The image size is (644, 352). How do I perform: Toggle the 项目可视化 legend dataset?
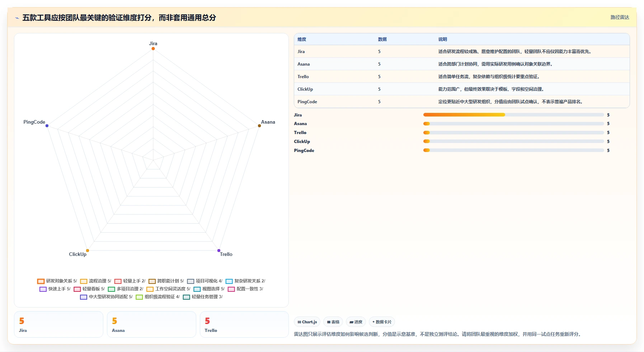[x=205, y=281]
